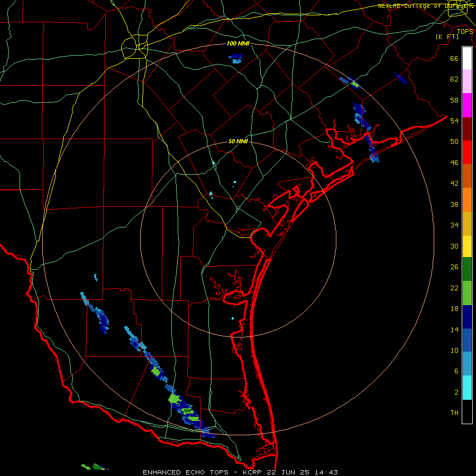Click the 'TOPS' legend heading
The width and height of the screenshot is (476, 476).
coord(465,31)
